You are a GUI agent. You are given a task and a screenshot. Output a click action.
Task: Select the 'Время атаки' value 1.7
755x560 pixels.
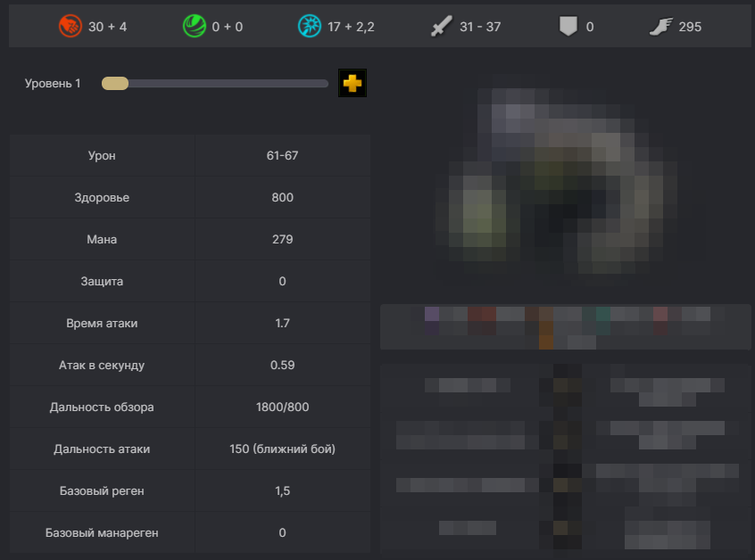(282, 324)
